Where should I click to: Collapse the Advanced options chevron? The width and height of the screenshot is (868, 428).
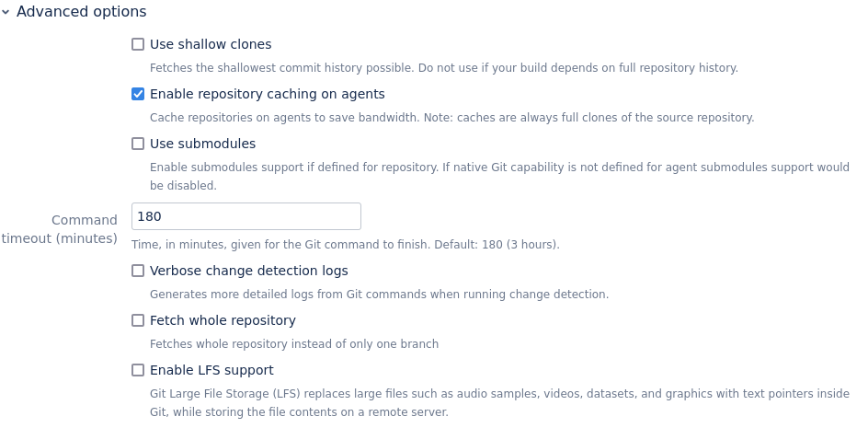click(6, 12)
